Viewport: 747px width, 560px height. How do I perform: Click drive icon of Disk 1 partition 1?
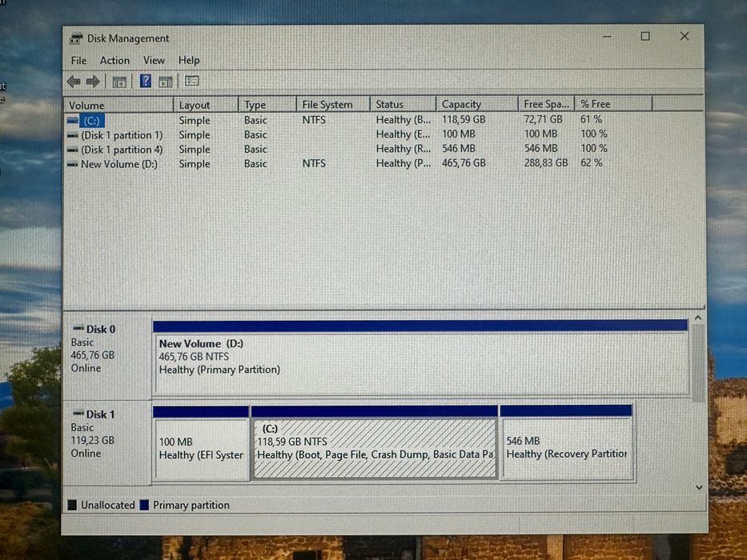(x=72, y=136)
